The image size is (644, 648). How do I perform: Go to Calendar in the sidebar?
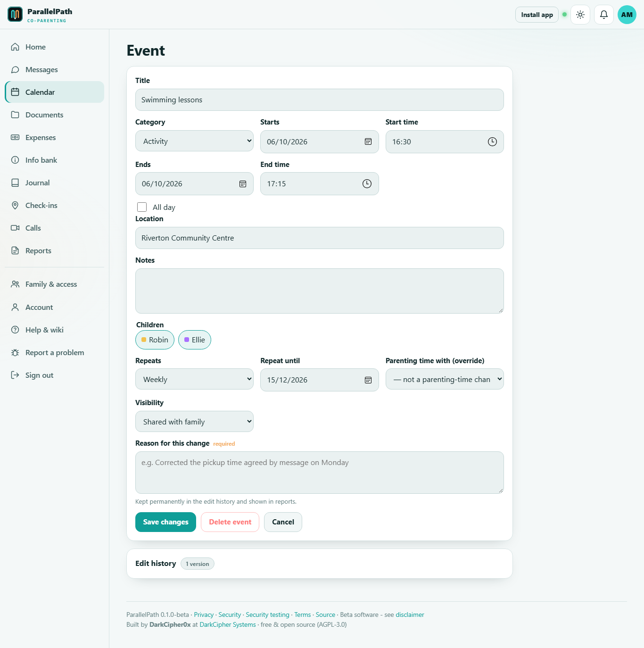click(x=55, y=92)
